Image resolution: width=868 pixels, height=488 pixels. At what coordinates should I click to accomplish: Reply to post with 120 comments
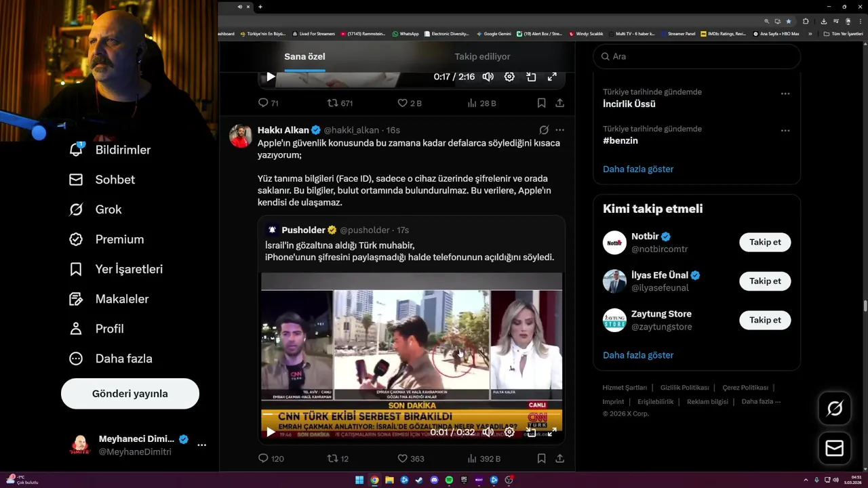pyautogui.click(x=271, y=459)
